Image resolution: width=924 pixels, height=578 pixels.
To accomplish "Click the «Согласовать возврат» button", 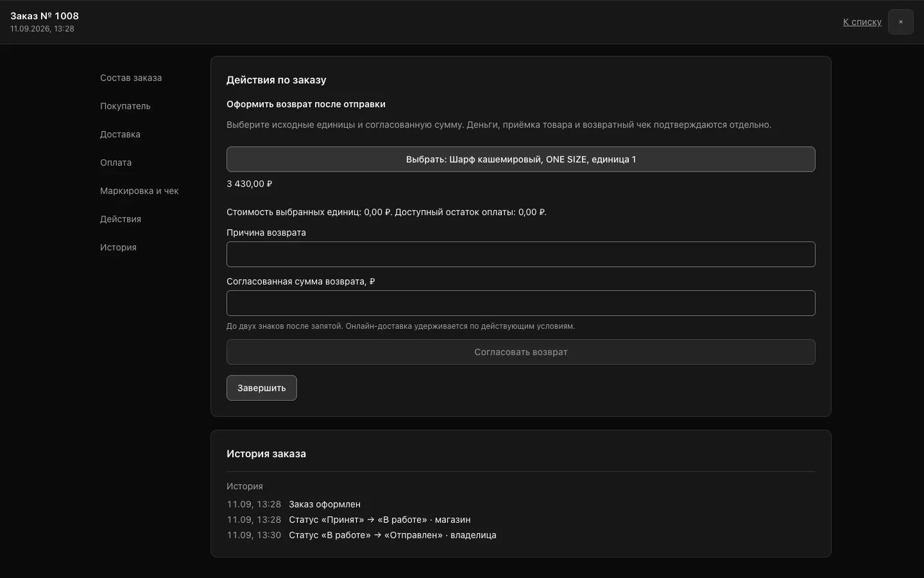I will pos(521,352).
